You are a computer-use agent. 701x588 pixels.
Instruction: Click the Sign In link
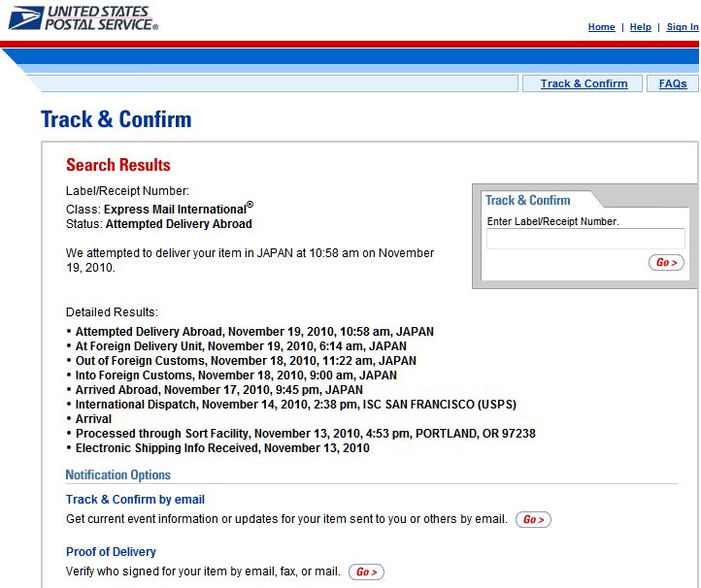pos(682,27)
